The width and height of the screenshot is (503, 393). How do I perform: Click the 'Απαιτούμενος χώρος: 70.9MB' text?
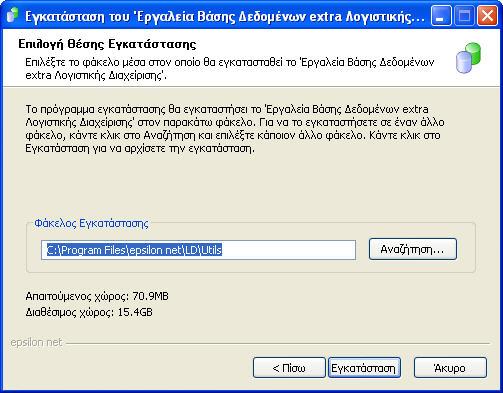point(97,296)
